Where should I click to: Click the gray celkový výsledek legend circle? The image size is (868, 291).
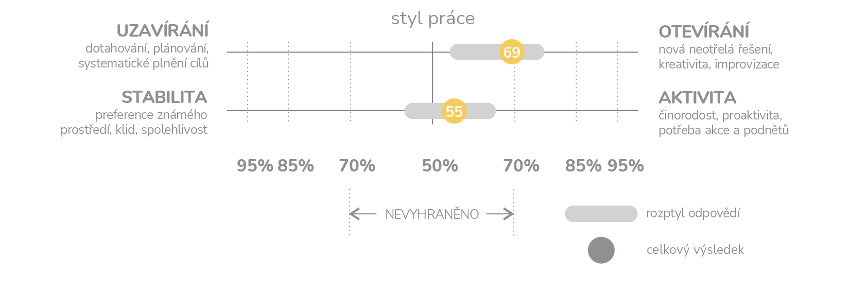[601, 250]
